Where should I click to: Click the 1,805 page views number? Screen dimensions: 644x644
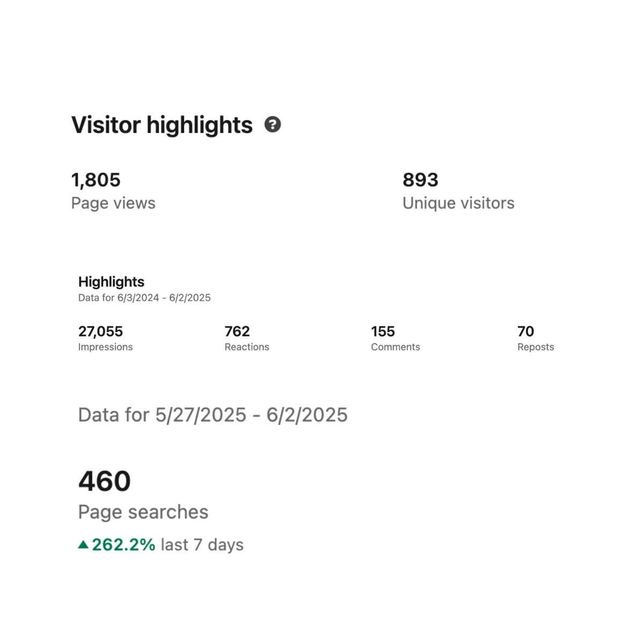tap(96, 180)
